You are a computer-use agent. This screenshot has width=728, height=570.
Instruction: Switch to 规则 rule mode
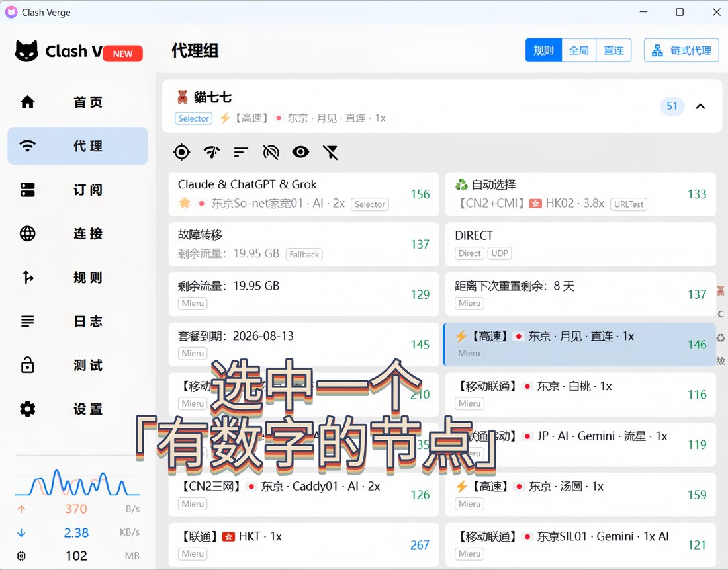[543, 50]
